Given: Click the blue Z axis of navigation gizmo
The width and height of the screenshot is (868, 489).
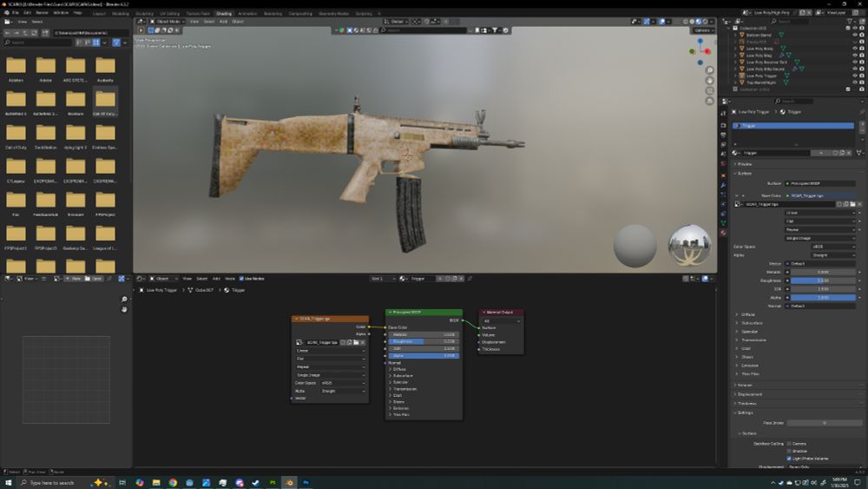Looking at the screenshot, I should (700, 41).
